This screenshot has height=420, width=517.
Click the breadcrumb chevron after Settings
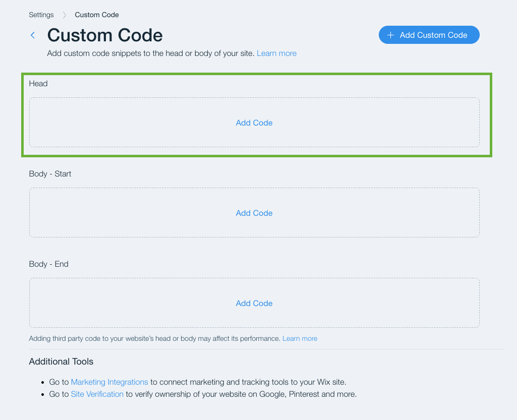pyautogui.click(x=64, y=15)
